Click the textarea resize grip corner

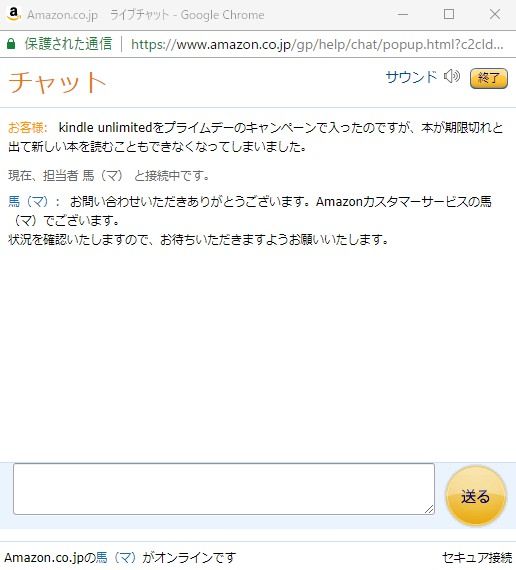pos(429,509)
